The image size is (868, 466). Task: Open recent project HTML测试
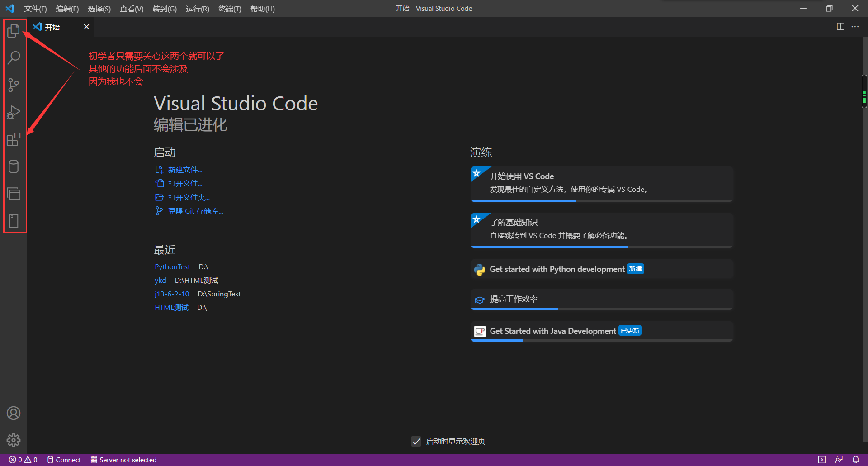pos(171,308)
